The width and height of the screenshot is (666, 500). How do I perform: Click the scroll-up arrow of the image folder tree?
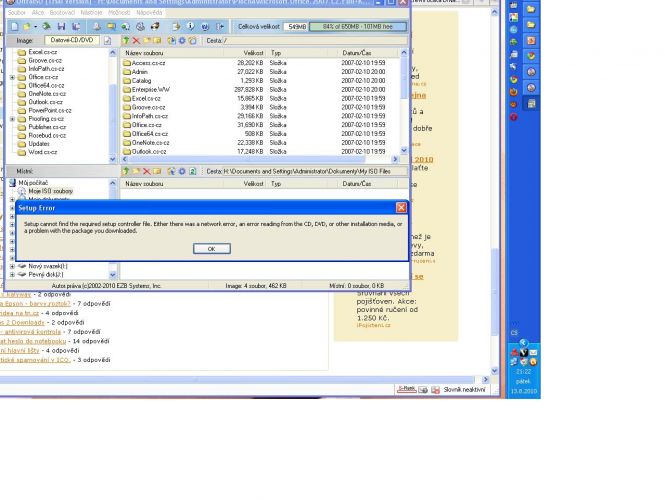pos(113,53)
